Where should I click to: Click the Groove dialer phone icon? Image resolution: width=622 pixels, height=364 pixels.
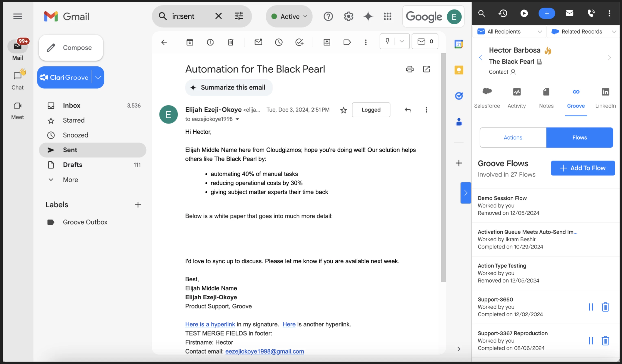coord(591,13)
